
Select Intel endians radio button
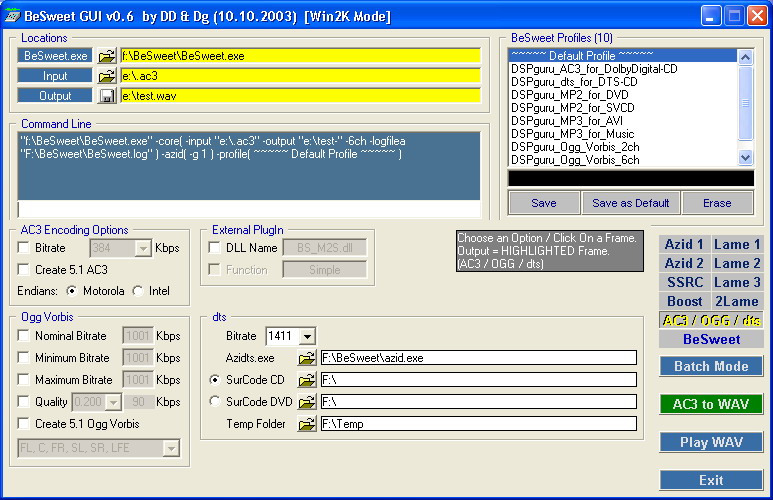[x=138, y=291]
